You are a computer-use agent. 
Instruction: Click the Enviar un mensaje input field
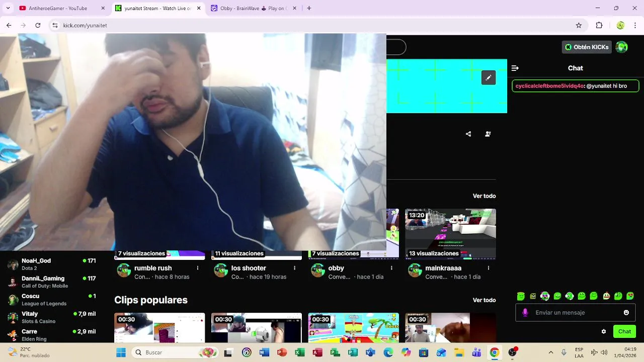coord(576,312)
